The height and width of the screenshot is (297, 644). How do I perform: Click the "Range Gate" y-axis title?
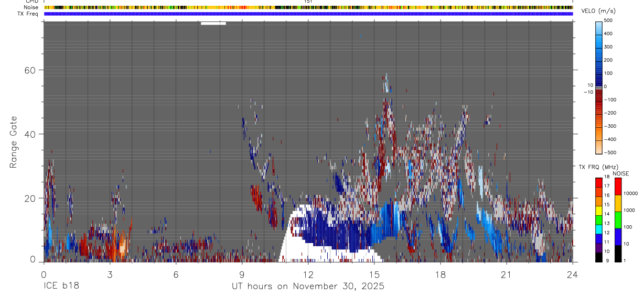pyautogui.click(x=15, y=142)
